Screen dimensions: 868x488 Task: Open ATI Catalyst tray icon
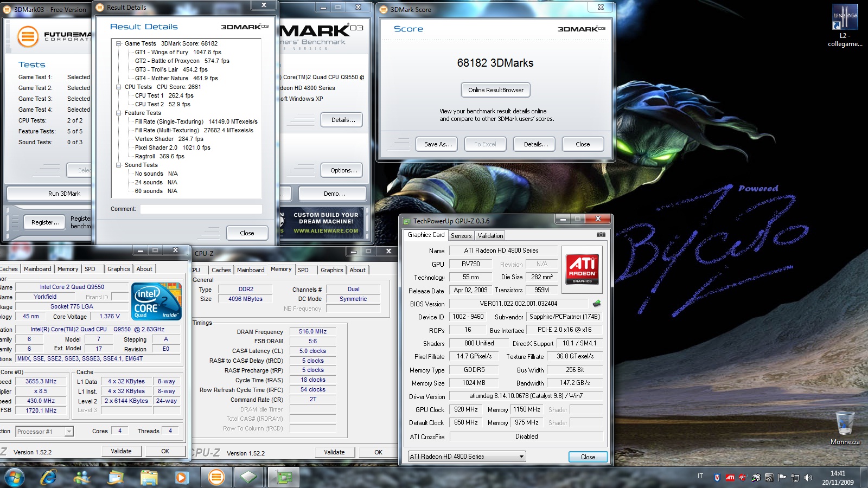coord(730,478)
